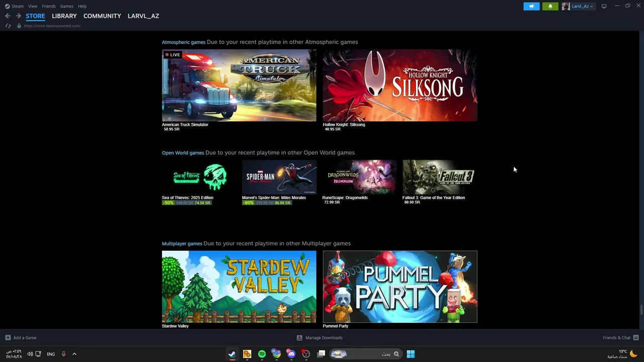This screenshot has height=362, width=644.
Task: Open the Friends menu
Action: pyautogui.click(x=49, y=6)
